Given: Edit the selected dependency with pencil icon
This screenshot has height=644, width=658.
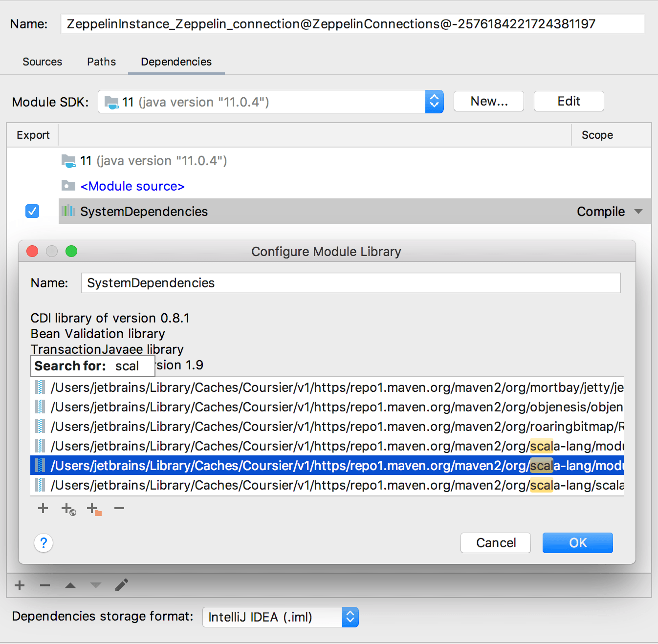Looking at the screenshot, I should click(121, 585).
